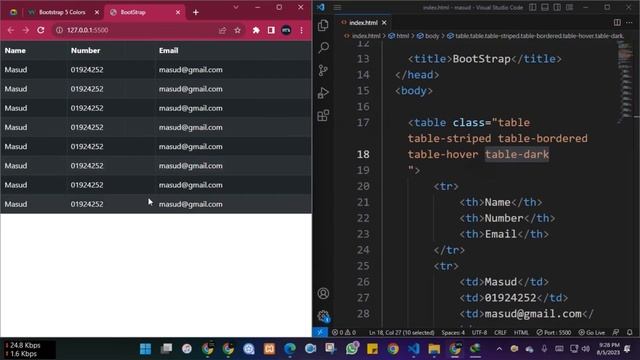This screenshot has width=640, height=360.
Task: Open a new browser tab
Action: pos(196,12)
